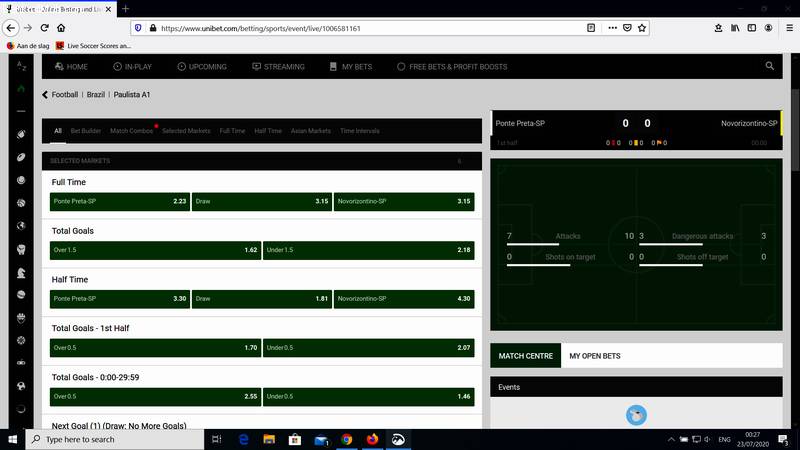Go back in browser history
The image size is (800, 450).
11,28
